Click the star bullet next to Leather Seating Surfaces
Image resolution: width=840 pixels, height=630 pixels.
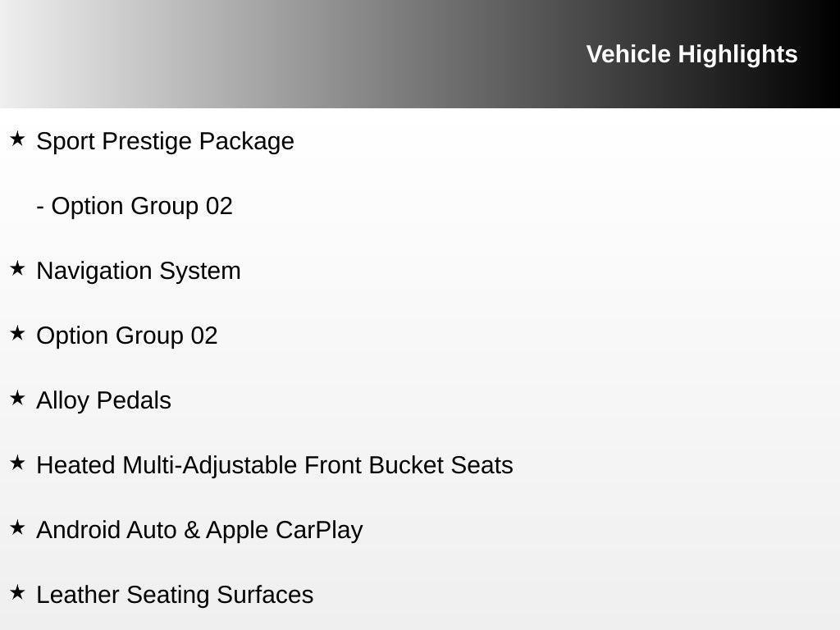17,592
